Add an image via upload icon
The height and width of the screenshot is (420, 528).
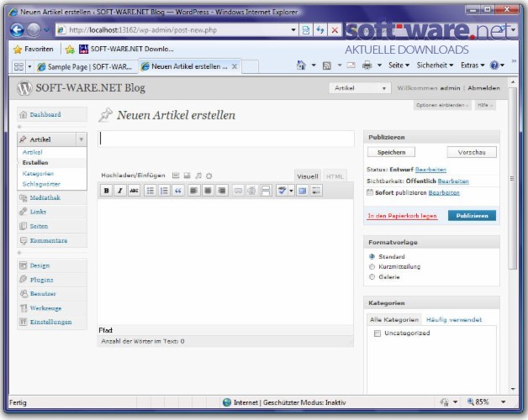click(176, 176)
